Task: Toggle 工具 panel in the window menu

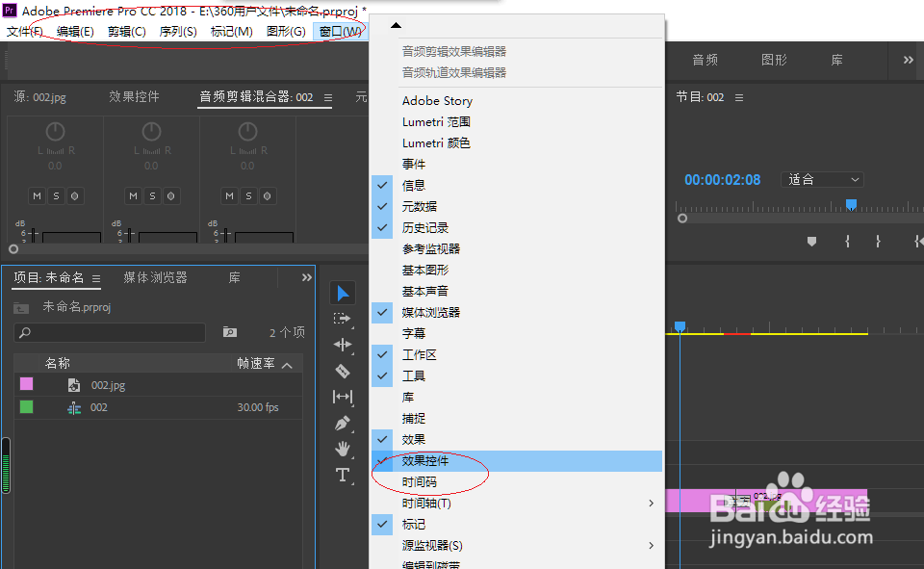Action: [x=517, y=376]
